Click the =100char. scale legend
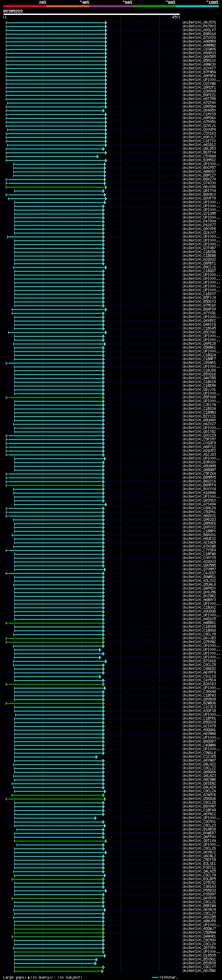The width and height of the screenshot is (222, 980). pos(165,977)
